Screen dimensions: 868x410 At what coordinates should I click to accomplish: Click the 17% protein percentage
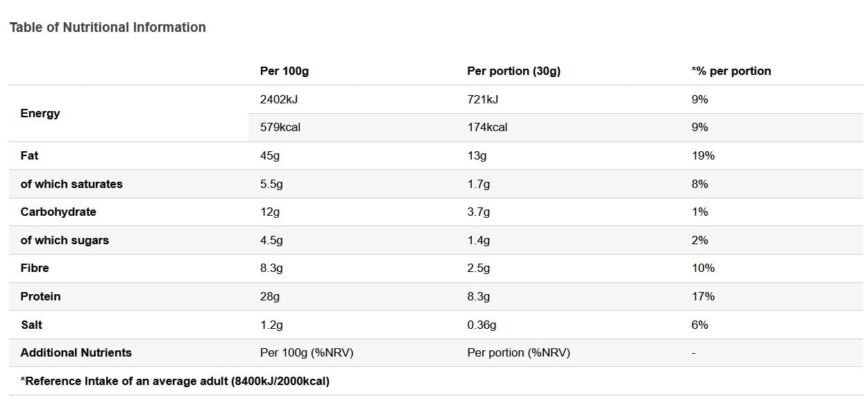coord(703,296)
